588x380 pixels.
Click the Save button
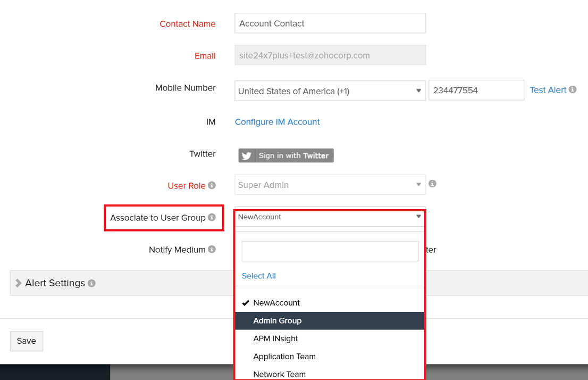pyautogui.click(x=26, y=341)
